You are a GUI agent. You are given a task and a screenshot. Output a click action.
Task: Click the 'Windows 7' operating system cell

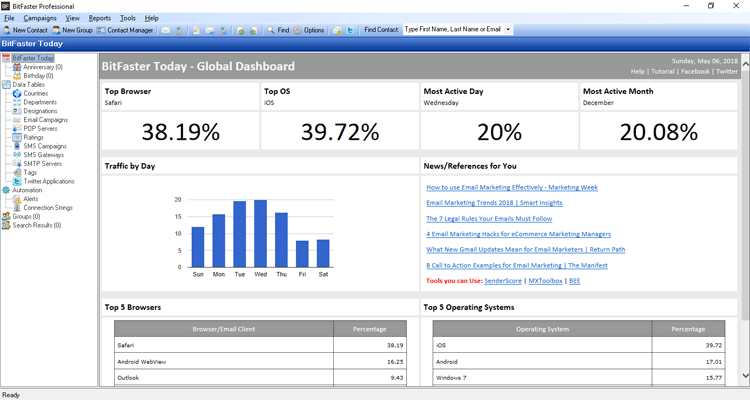[542, 378]
